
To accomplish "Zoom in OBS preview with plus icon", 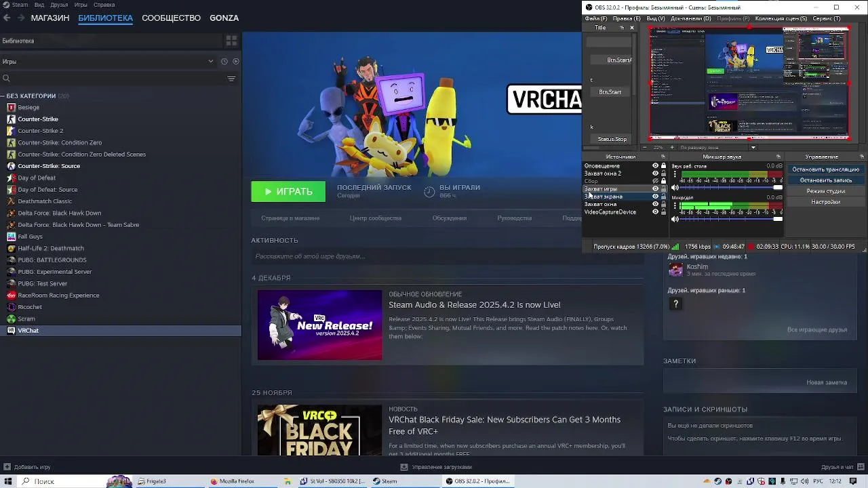I will tap(672, 147).
